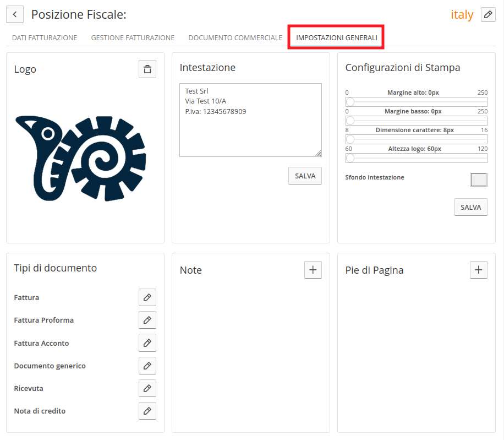
Task: Add a new Note with plus button
Action: 313,270
